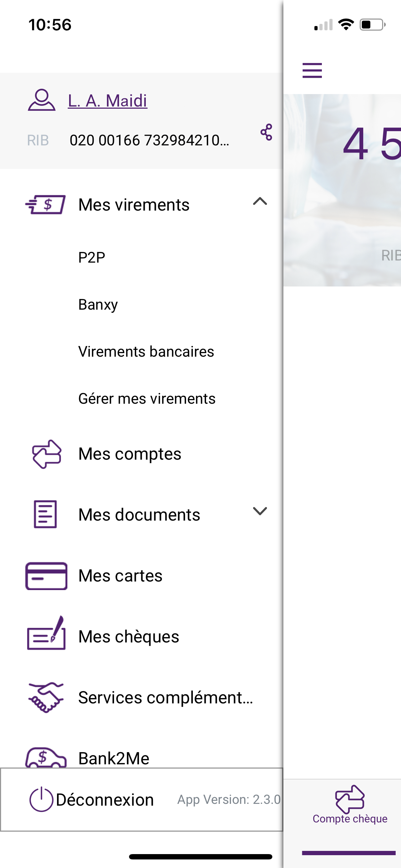
Task: Open the hamburger navigation menu
Action: coord(312,71)
